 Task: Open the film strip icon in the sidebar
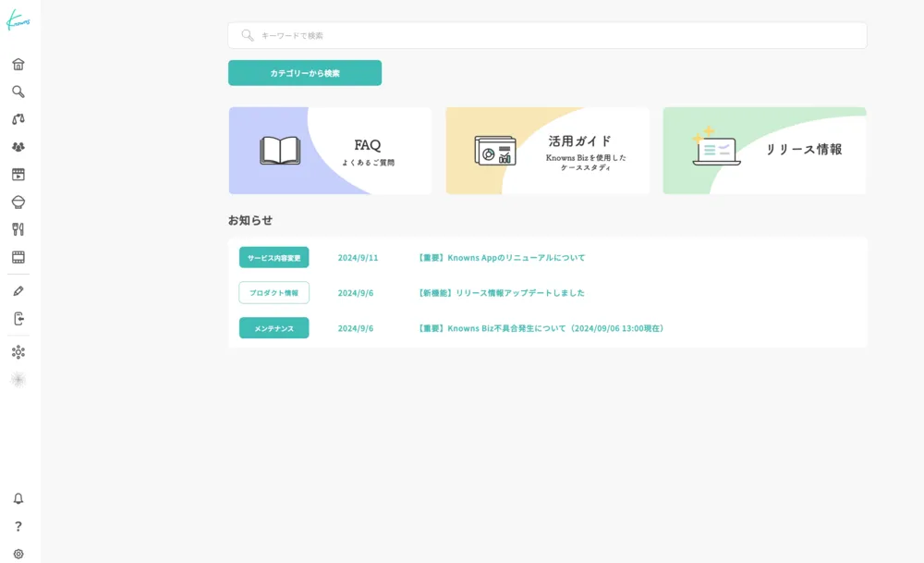tap(18, 257)
